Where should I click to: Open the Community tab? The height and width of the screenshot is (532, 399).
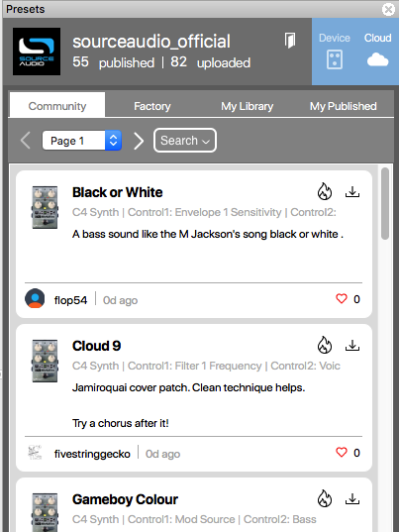[x=57, y=106]
